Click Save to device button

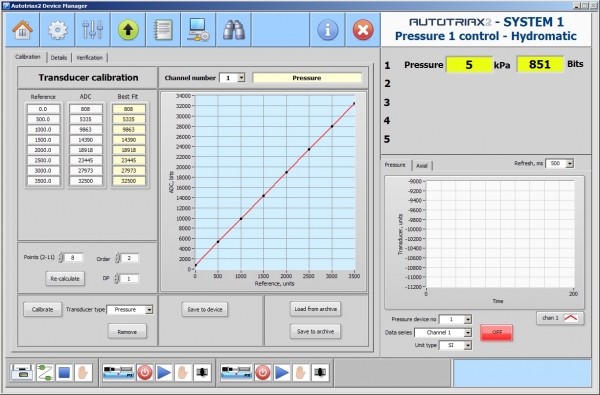pyautogui.click(x=205, y=309)
